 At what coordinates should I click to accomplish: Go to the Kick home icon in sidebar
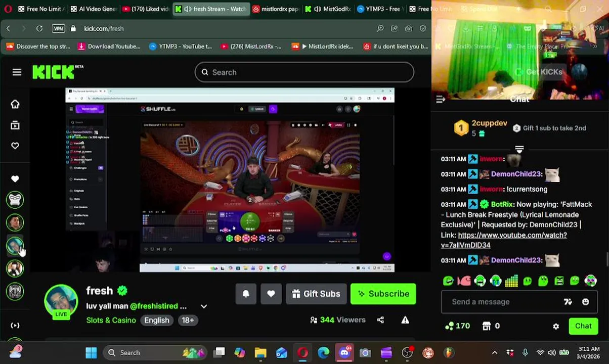[15, 104]
